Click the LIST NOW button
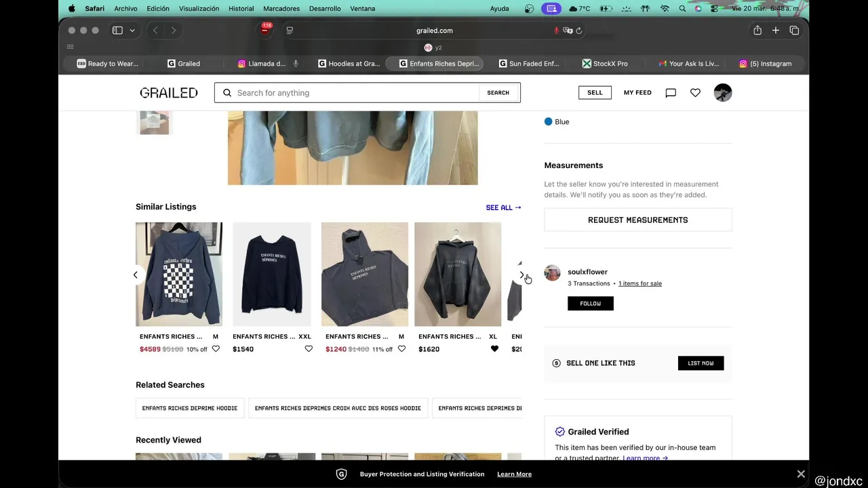Viewport: 868px width, 488px height. (701, 363)
